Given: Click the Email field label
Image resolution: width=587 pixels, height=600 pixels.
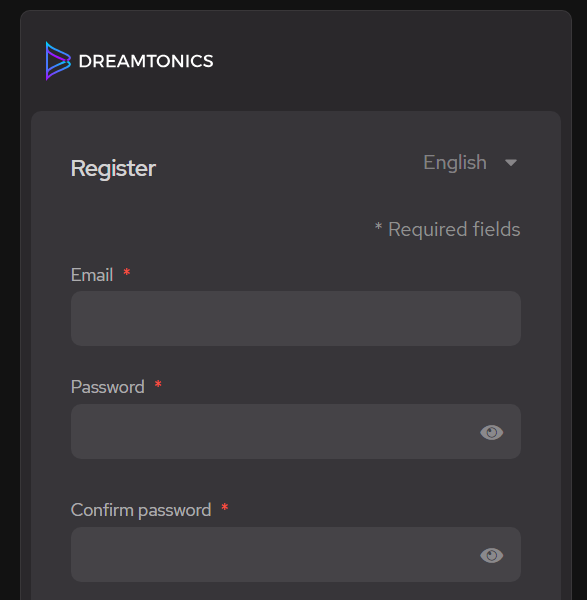Looking at the screenshot, I should (x=92, y=275).
